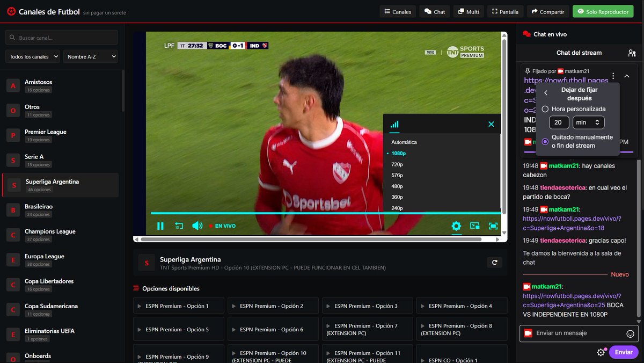Pause the live video playback
This screenshot has height=363, width=644.
click(x=160, y=226)
